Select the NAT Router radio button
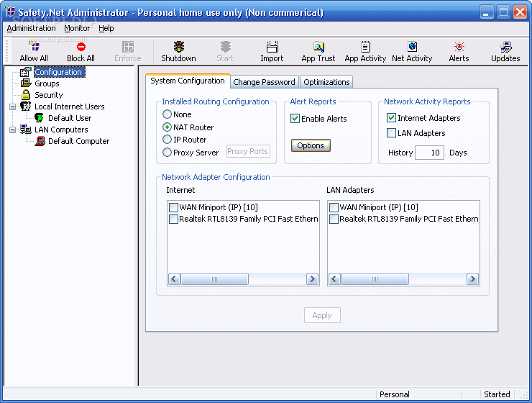The image size is (532, 403). coord(167,127)
